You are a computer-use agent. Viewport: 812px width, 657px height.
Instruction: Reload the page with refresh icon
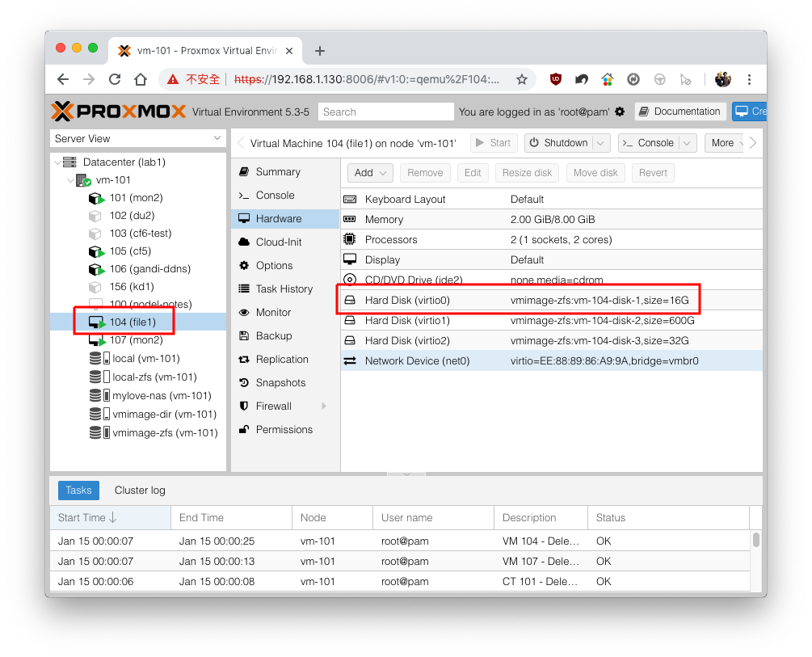(x=115, y=79)
